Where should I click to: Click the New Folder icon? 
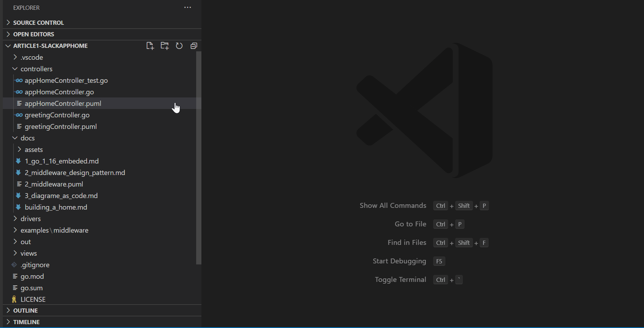tap(165, 46)
